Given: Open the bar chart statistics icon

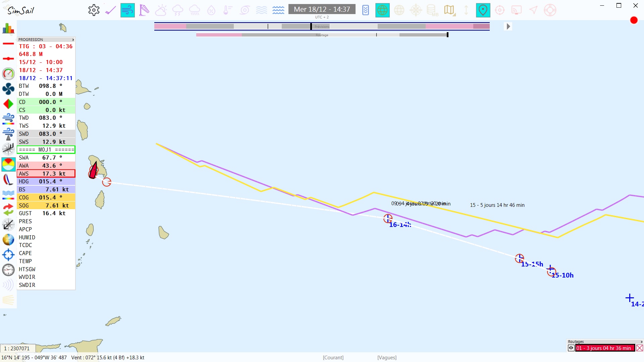Looking at the screenshot, I should [x=8, y=28].
